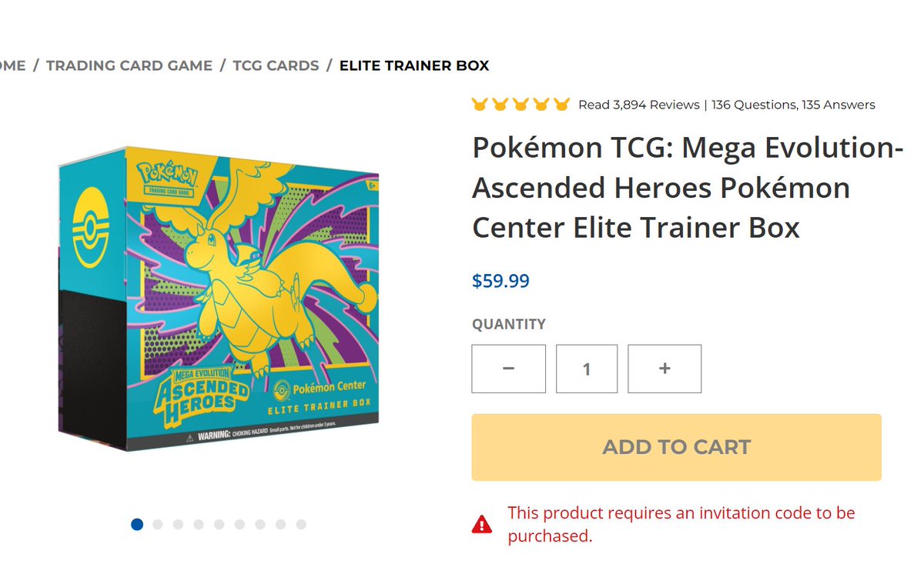Jump to the last carousel dot

(x=301, y=524)
